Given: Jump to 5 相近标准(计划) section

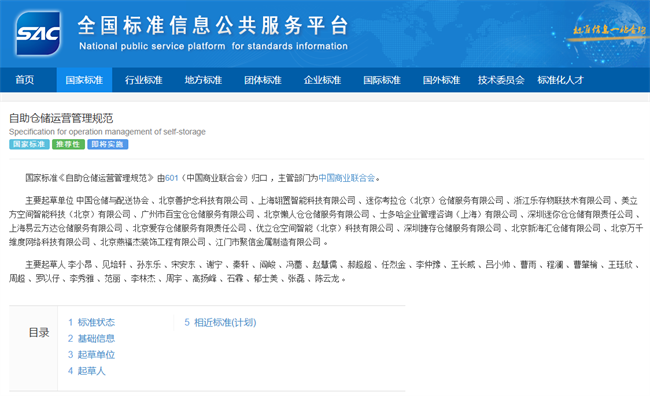Looking at the screenshot, I should point(220,322).
